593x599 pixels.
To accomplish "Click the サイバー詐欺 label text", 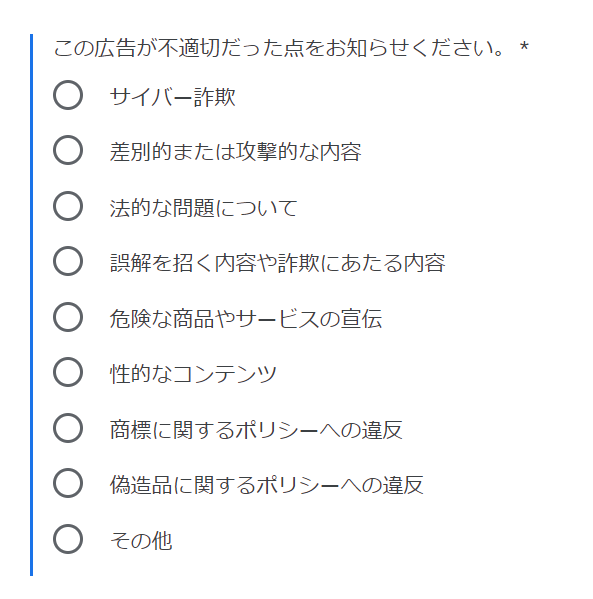I will 173,97.
